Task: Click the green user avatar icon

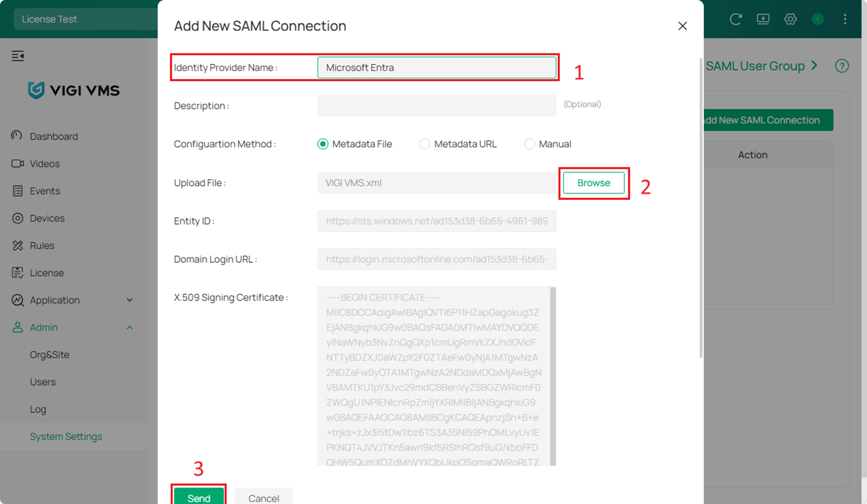Action: coord(818,19)
